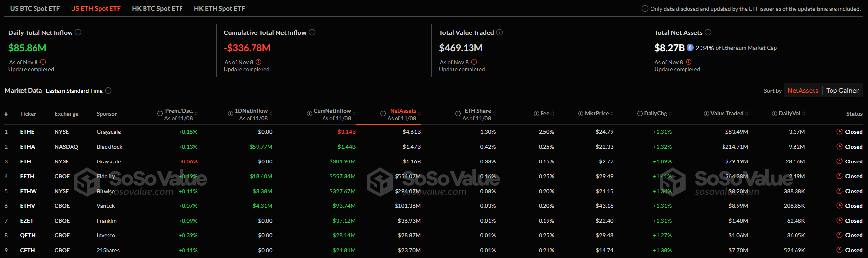Click the $85.86M daily net inflow figure

click(28, 48)
